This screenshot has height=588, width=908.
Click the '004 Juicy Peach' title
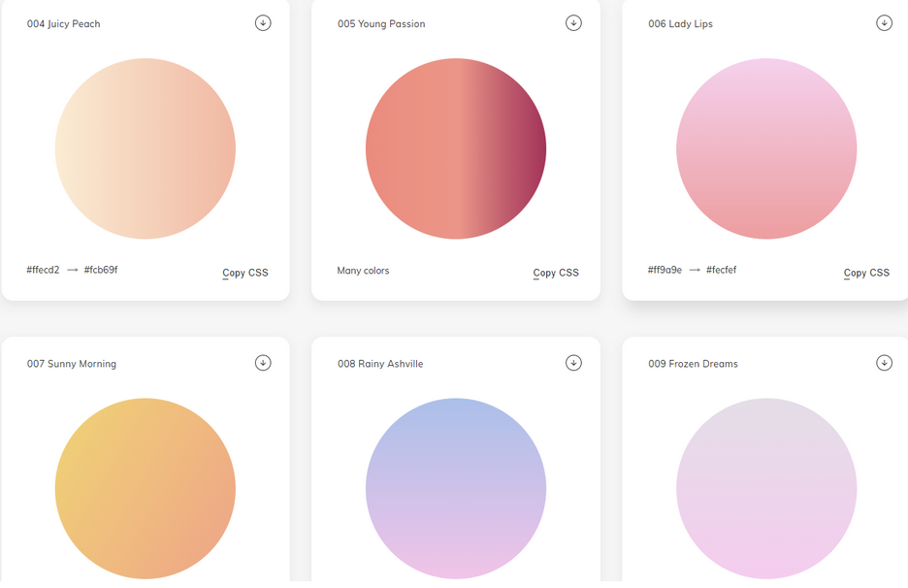[64, 23]
